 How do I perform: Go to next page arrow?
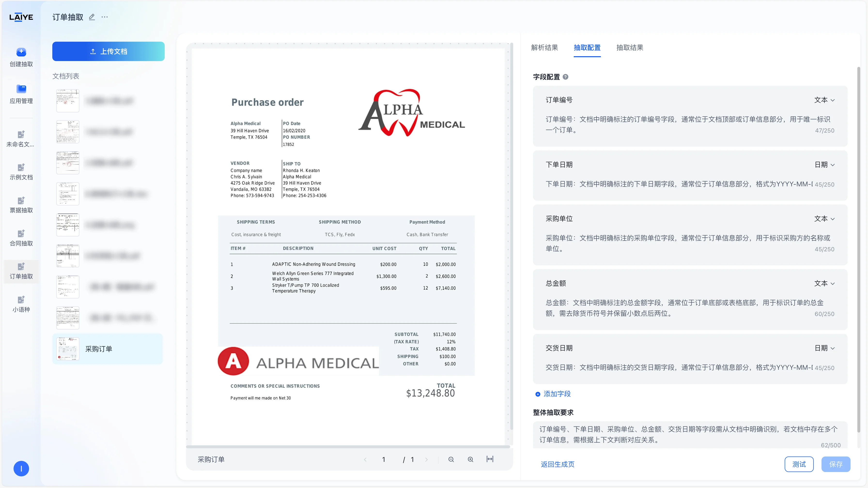click(x=426, y=460)
